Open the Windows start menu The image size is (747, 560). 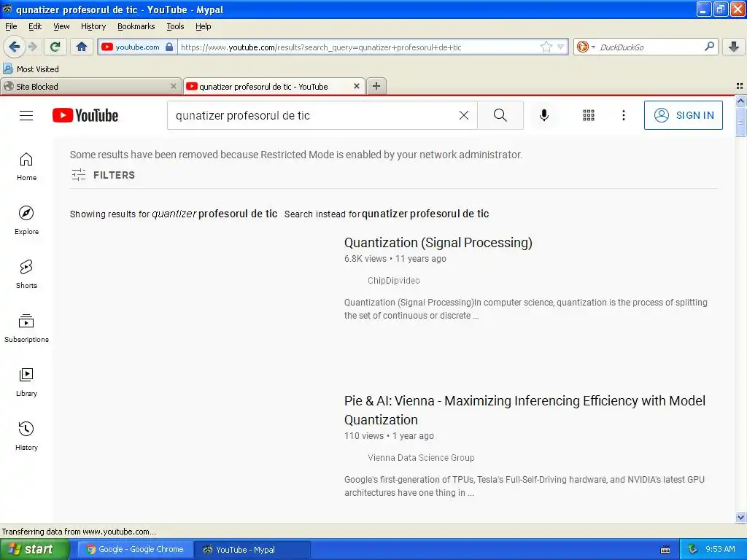pyautogui.click(x=34, y=549)
